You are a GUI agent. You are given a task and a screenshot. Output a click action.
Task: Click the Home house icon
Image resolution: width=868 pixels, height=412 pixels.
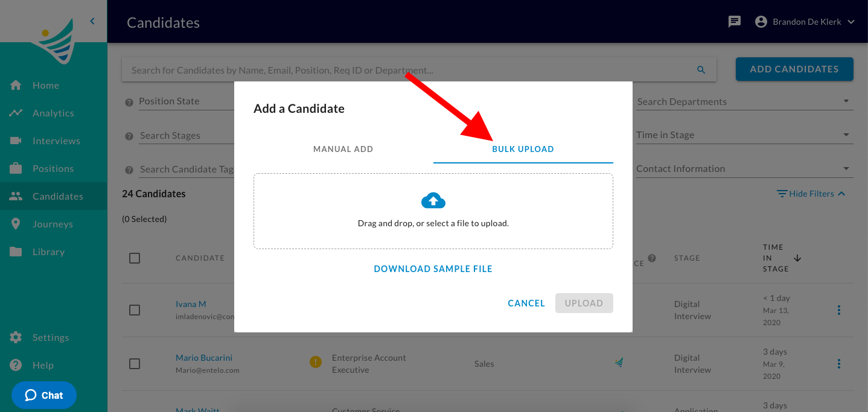point(16,85)
